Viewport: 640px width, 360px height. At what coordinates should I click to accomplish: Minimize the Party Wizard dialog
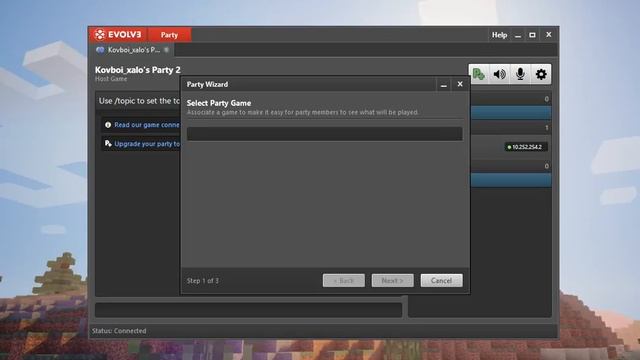click(444, 84)
